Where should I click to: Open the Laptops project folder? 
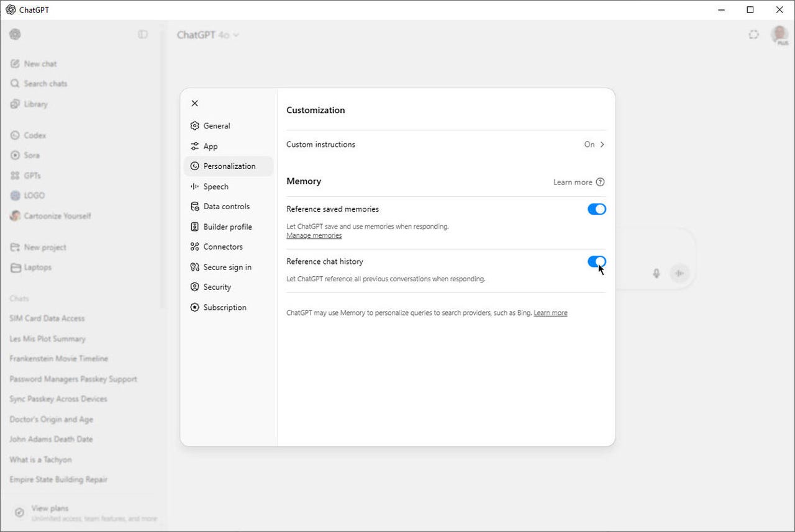[x=38, y=268]
